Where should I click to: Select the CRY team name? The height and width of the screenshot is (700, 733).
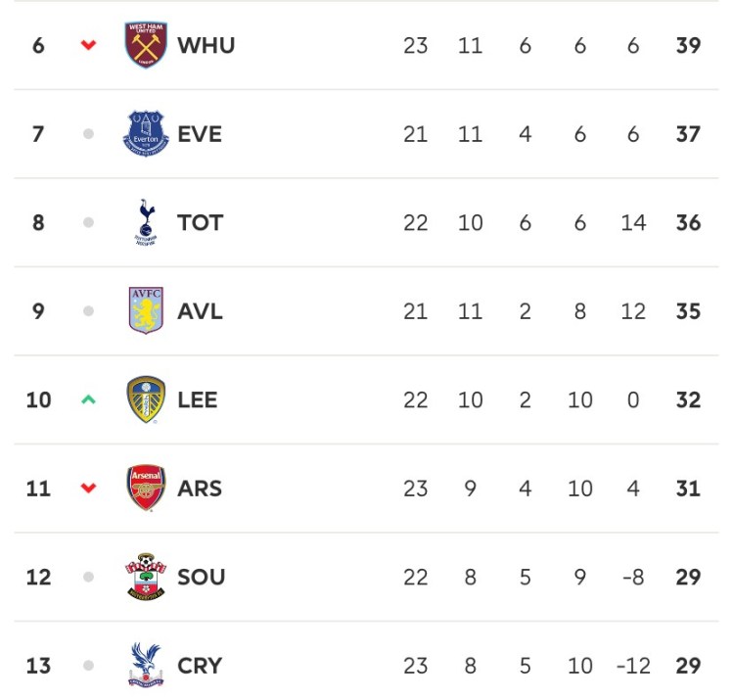[200, 666]
